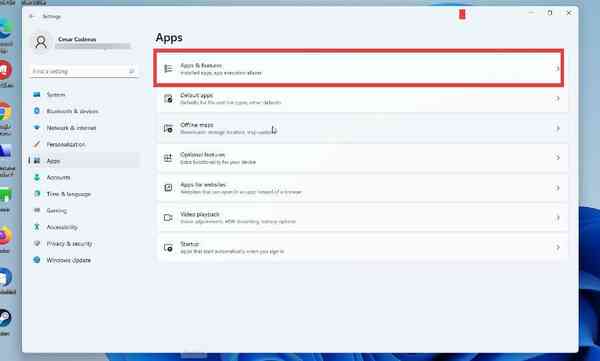Open Apps for websites settings
This screenshot has width=600, height=361.
[x=362, y=188]
